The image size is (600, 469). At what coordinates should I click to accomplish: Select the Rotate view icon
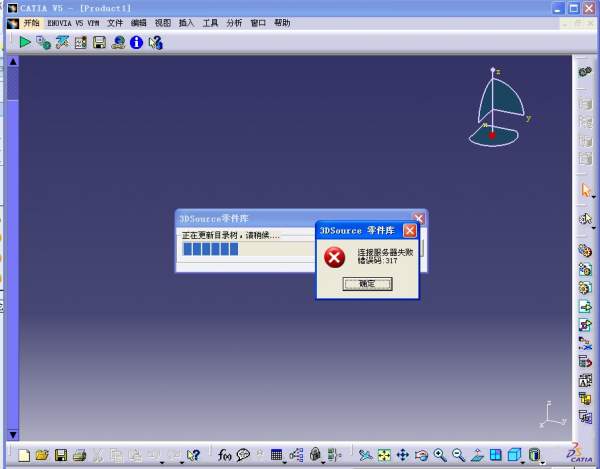[x=421, y=455]
